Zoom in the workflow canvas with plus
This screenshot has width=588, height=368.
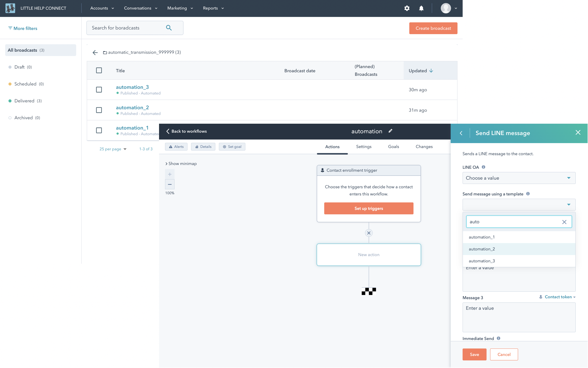pos(170,174)
